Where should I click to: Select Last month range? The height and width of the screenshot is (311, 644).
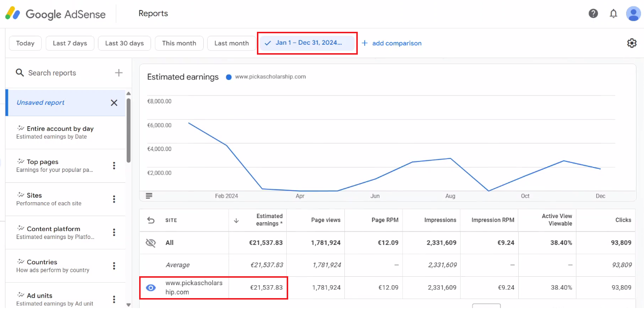pos(232,43)
